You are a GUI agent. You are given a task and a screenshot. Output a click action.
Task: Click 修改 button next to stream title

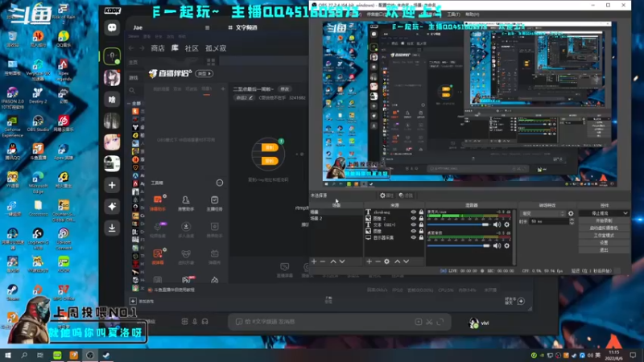coord(285,89)
